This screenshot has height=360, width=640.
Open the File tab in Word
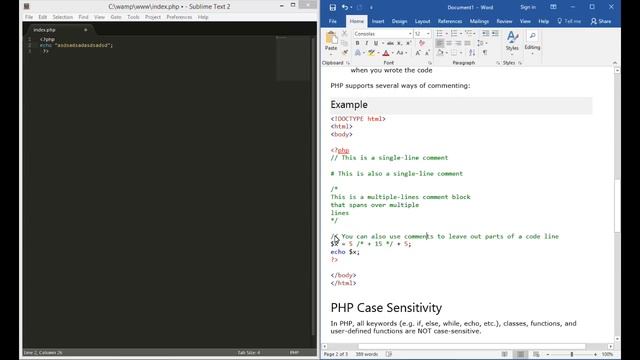coord(333,21)
